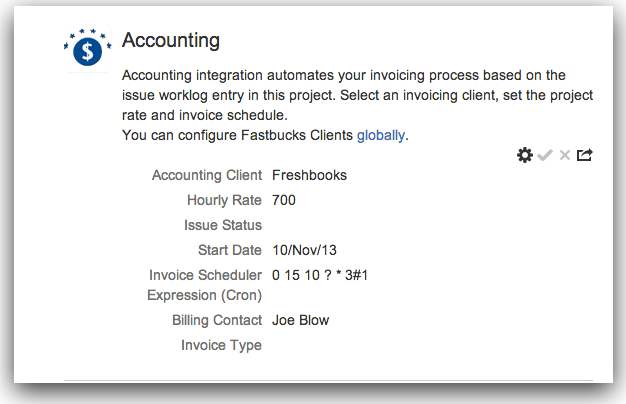Click the Start Date field label

[230, 249]
